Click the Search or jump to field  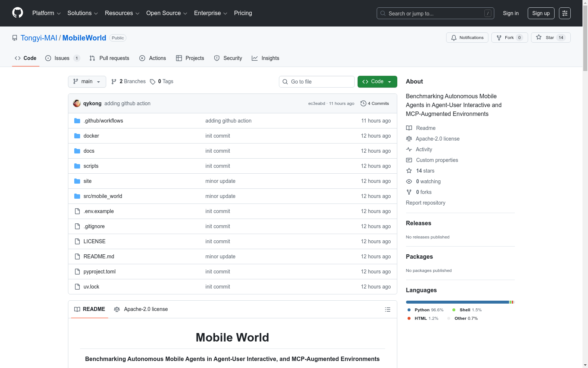coord(435,13)
